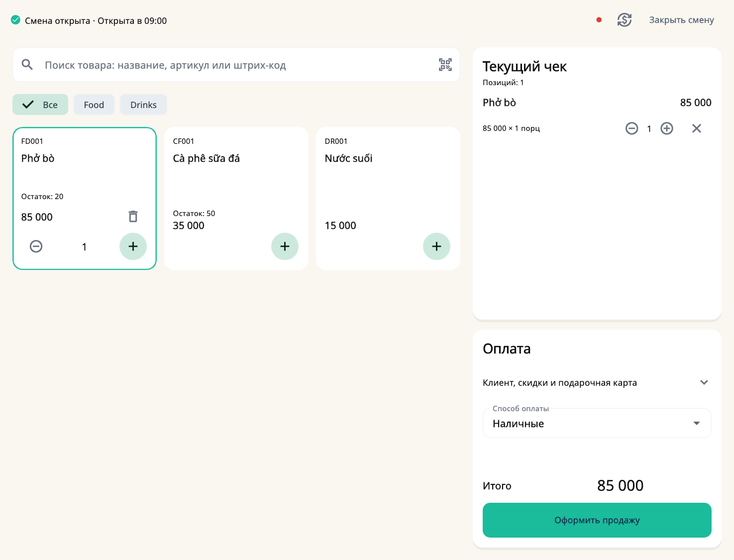This screenshot has height=560, width=734.
Task: Click Закрыть смену link
Action: [681, 20]
